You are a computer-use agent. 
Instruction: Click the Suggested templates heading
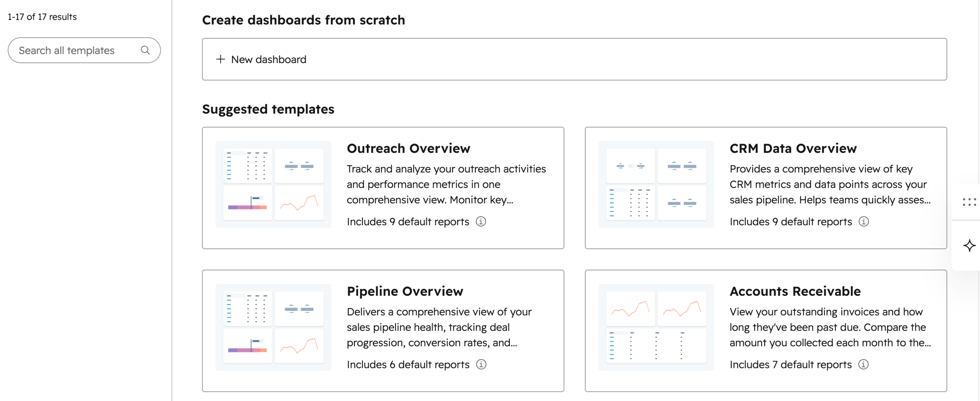tap(268, 109)
